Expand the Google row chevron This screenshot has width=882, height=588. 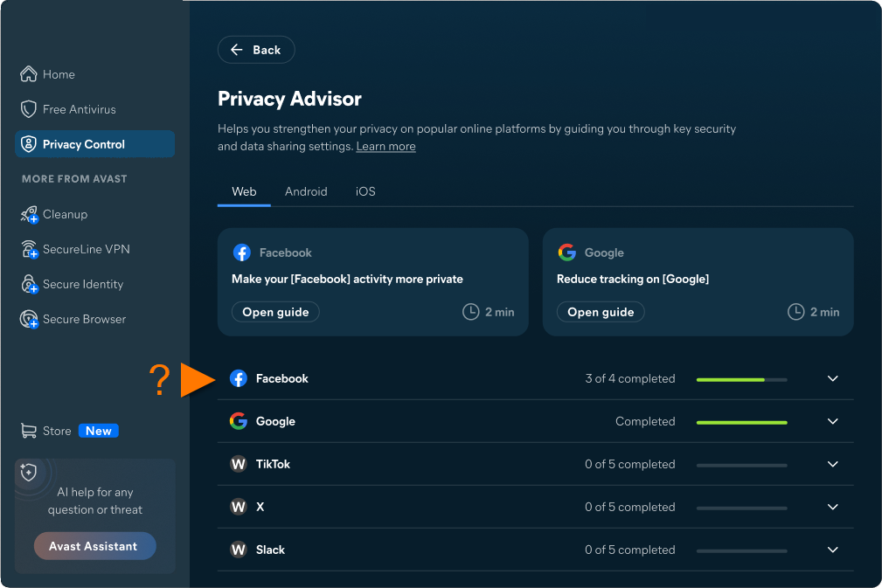(x=833, y=421)
